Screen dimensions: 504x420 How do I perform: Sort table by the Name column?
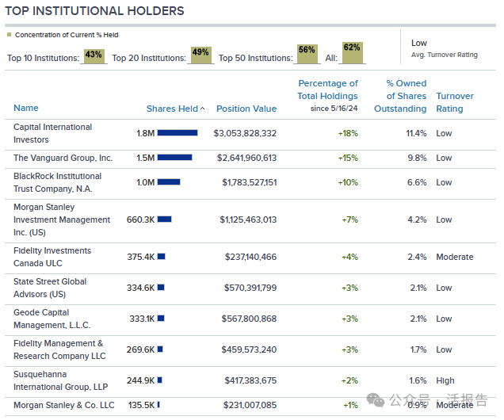[26, 108]
